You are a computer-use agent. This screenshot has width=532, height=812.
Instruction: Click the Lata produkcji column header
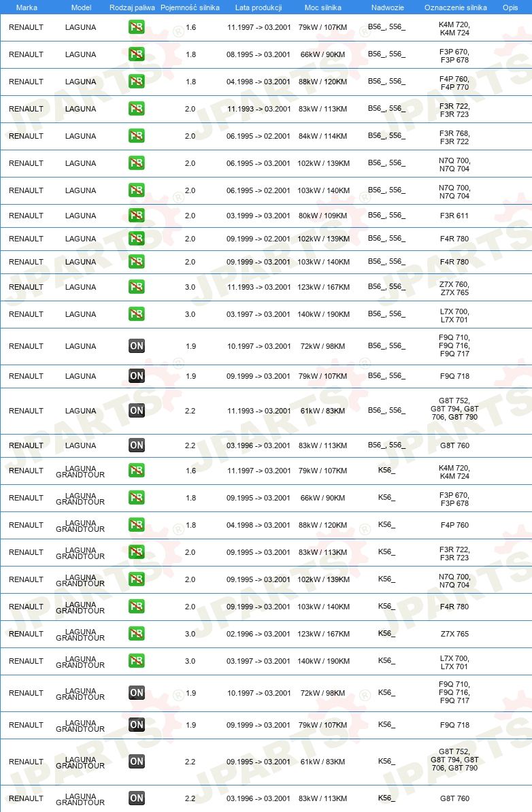[259, 7]
